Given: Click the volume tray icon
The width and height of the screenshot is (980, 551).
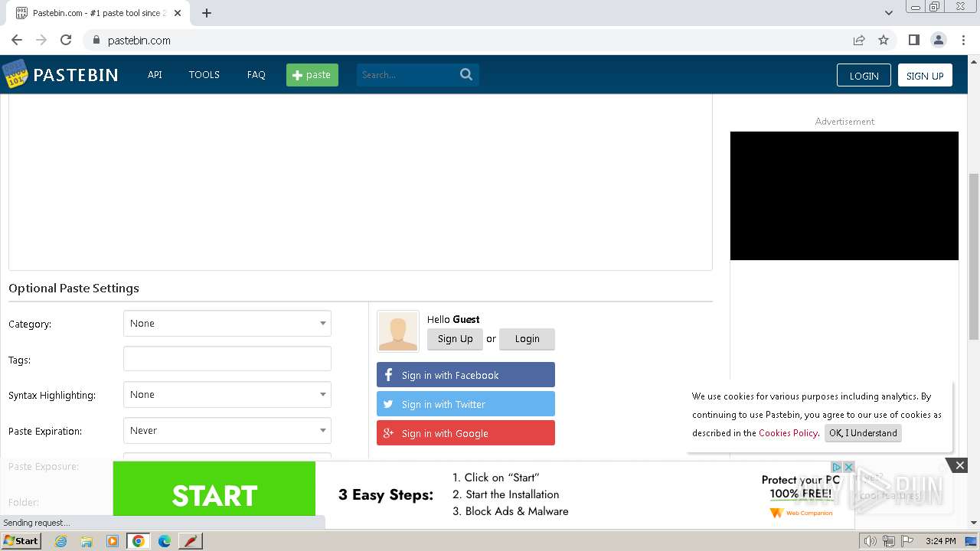Looking at the screenshot, I should tap(871, 541).
